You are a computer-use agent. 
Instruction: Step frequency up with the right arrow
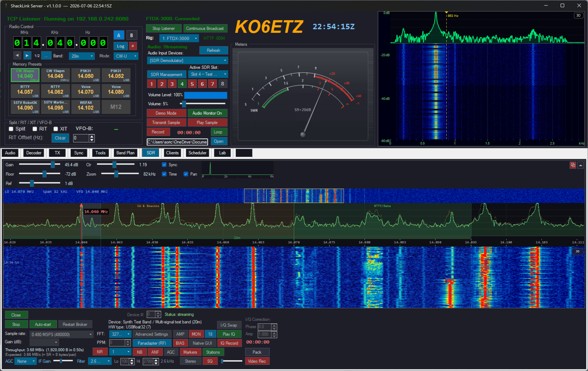tap(27, 56)
